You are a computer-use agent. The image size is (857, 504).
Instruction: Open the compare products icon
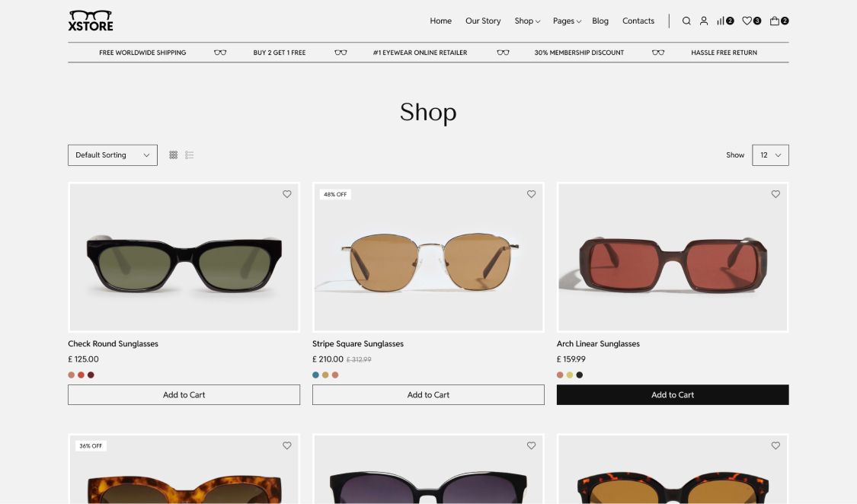721,21
